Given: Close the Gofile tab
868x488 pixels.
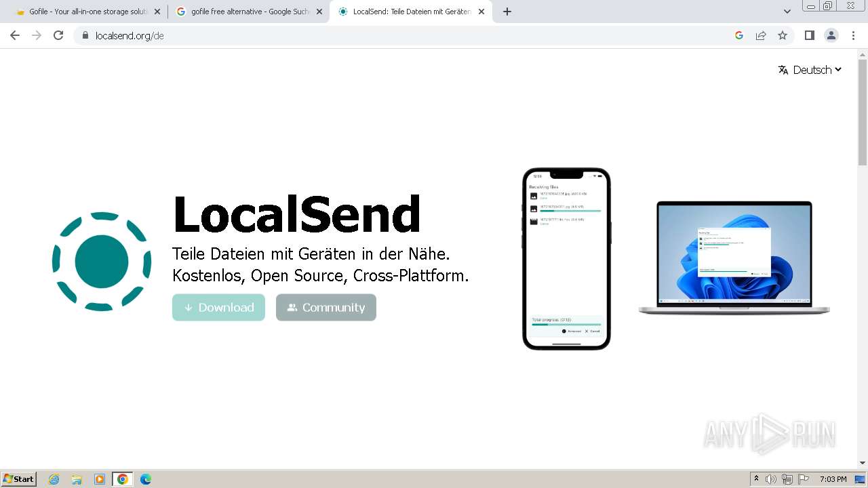Looking at the screenshot, I should [157, 12].
